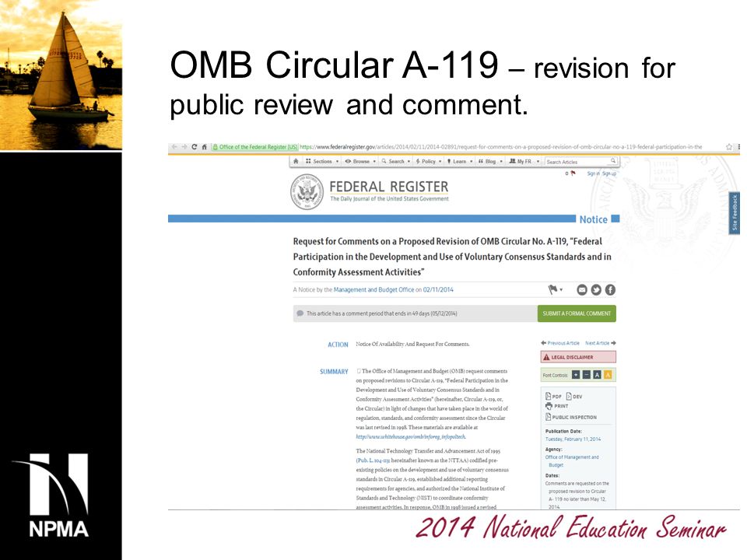Click the Sign up link
The height and width of the screenshot is (560, 747).
[x=609, y=173]
